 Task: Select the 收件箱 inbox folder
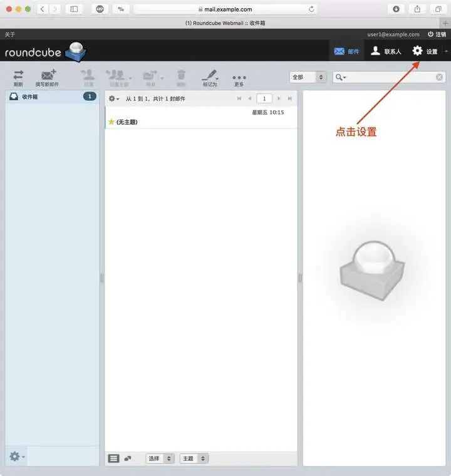(x=52, y=96)
